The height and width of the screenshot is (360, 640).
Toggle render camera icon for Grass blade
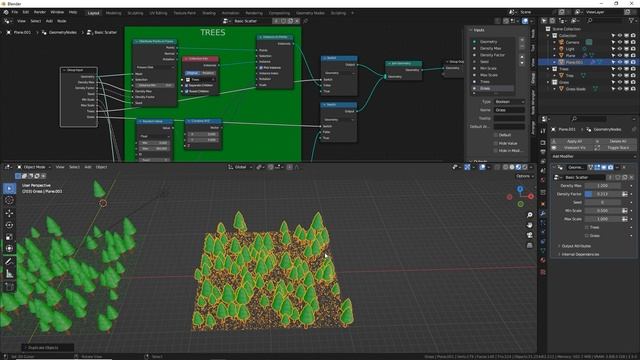coord(633,89)
